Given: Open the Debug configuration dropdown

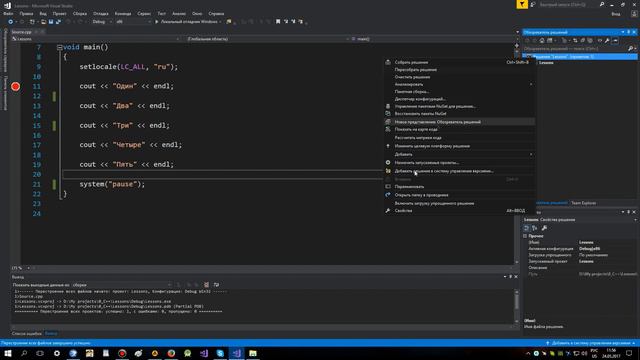Looking at the screenshot, I should click(102, 22).
